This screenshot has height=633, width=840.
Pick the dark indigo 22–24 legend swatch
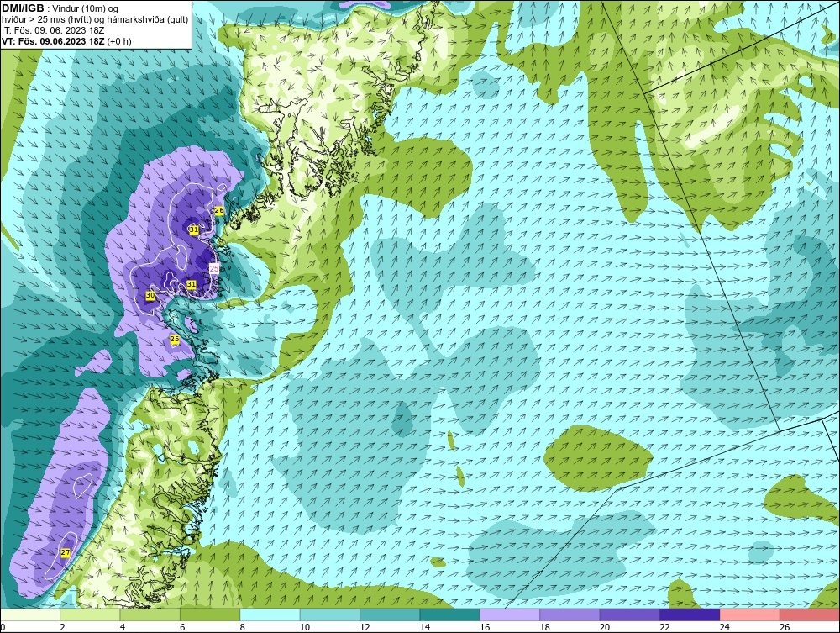click(690, 615)
